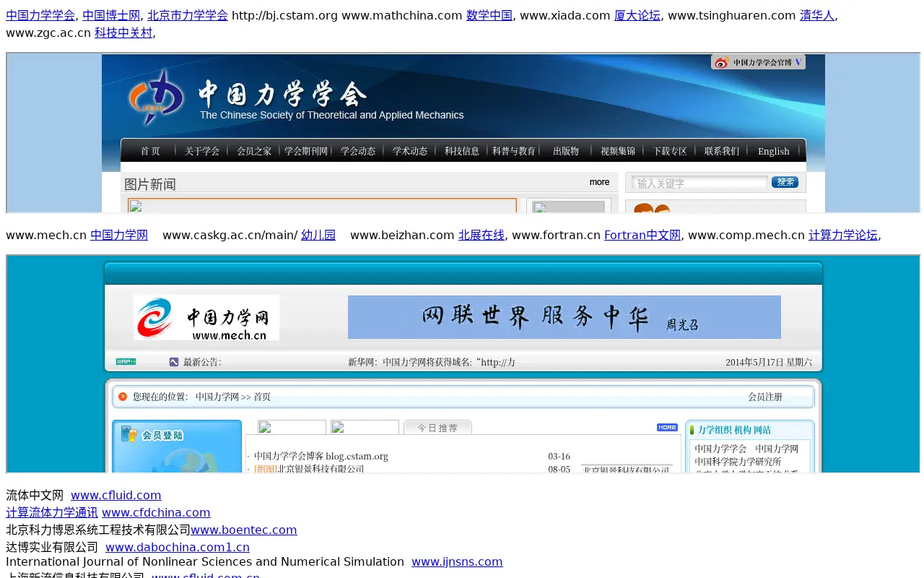Visit the 北展在线 link
924x578 pixels.
pyautogui.click(x=481, y=235)
